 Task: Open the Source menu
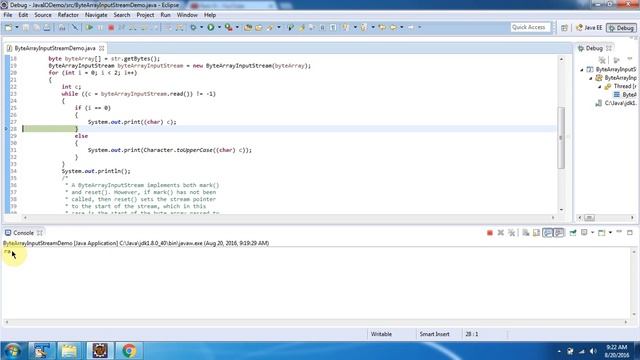[43, 15]
